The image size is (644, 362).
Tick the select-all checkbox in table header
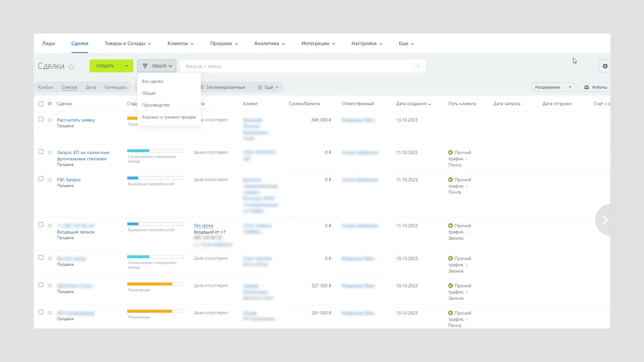tap(41, 104)
